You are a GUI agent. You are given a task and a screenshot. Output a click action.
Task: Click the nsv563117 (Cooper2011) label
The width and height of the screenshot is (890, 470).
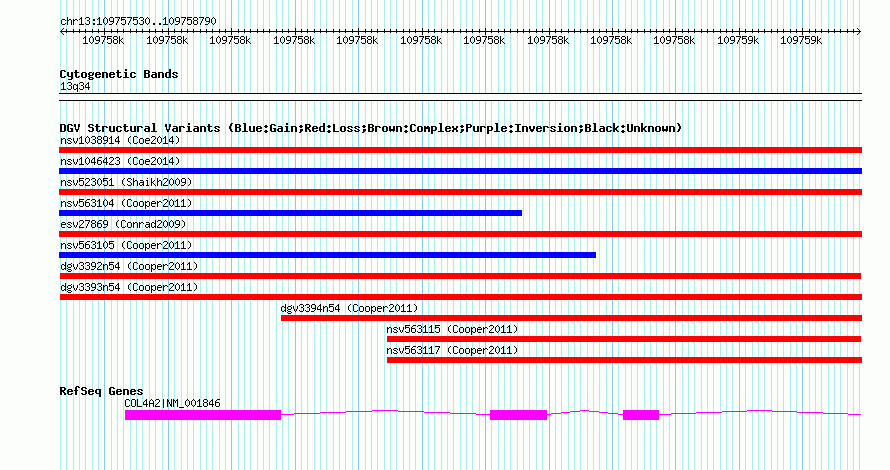tap(452, 350)
